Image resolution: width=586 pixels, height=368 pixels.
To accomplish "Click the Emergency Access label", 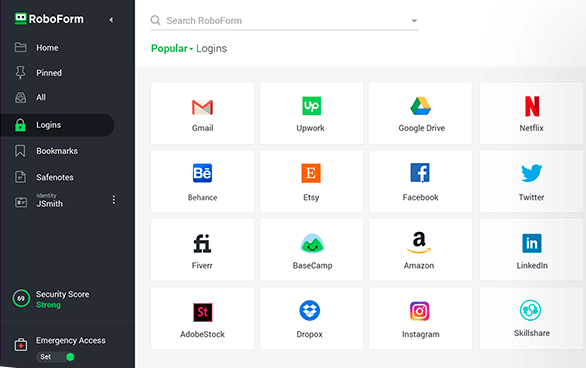I will pos(71,340).
